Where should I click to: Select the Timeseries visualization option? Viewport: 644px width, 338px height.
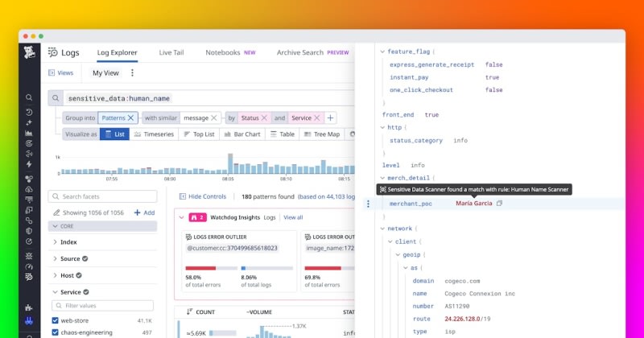(x=155, y=134)
